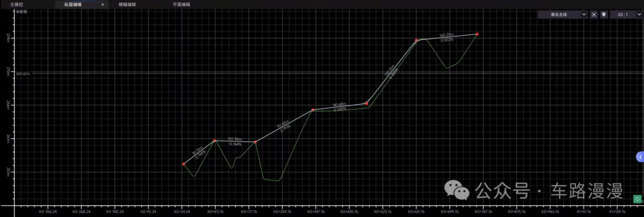Click the 160.29m slope segment label
This screenshot has width=644, height=217.
tap(447, 35)
